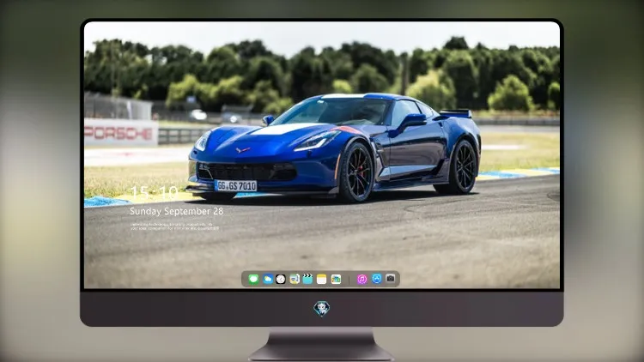Click the Sunday September 28 date text
This screenshot has height=362, width=644.
pos(177,211)
